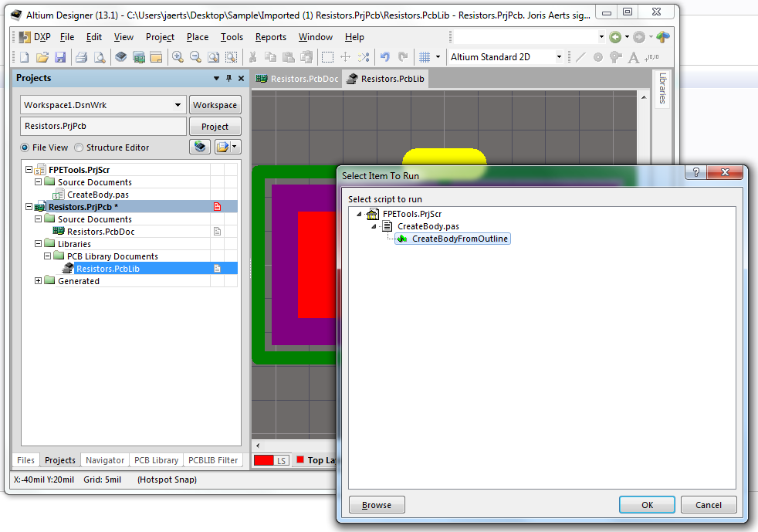Open the Projects panel options dropdown arrow
This screenshot has width=758, height=532.
coord(216,78)
